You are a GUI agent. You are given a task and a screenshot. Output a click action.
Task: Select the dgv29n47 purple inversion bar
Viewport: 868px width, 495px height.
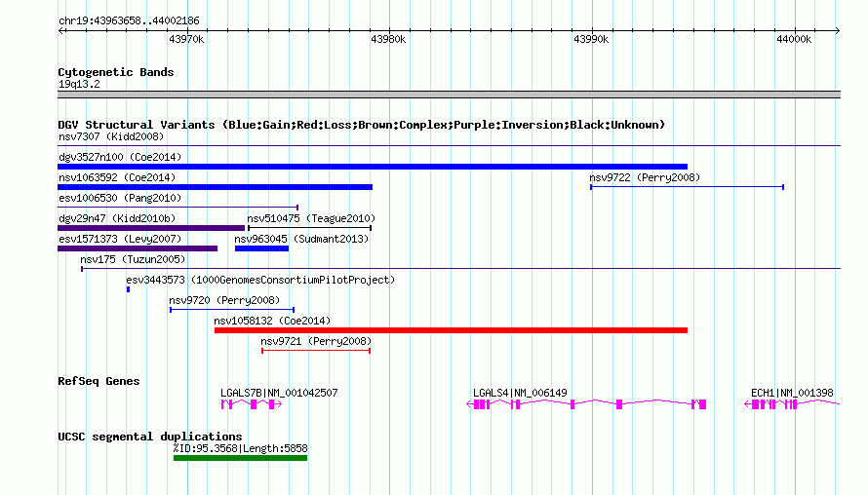pyautogui.click(x=151, y=228)
